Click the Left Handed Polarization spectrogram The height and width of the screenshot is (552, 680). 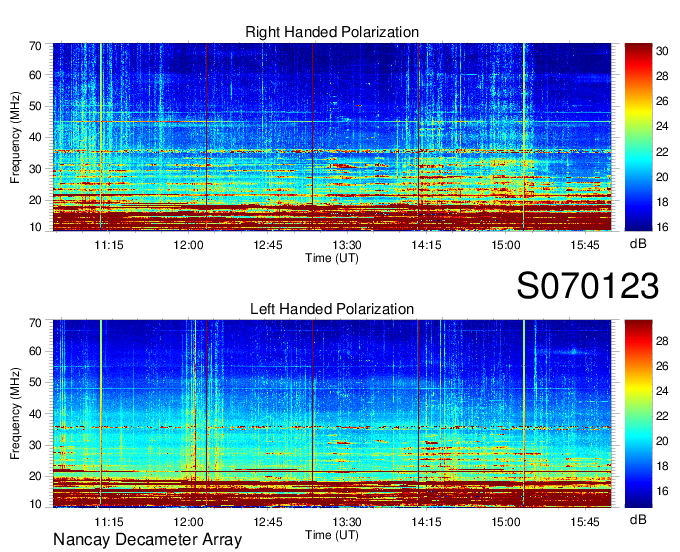click(332, 414)
